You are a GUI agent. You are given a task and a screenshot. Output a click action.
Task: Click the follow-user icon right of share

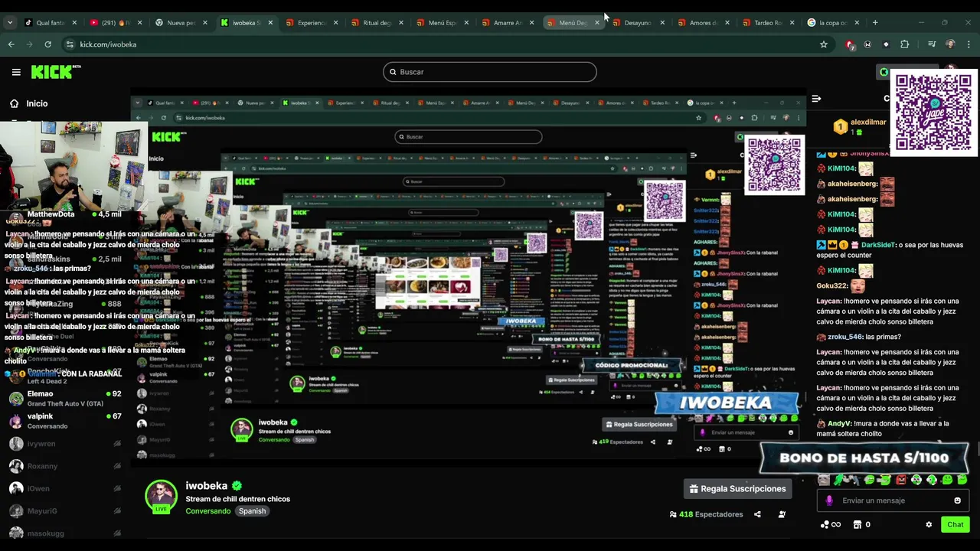click(x=782, y=514)
